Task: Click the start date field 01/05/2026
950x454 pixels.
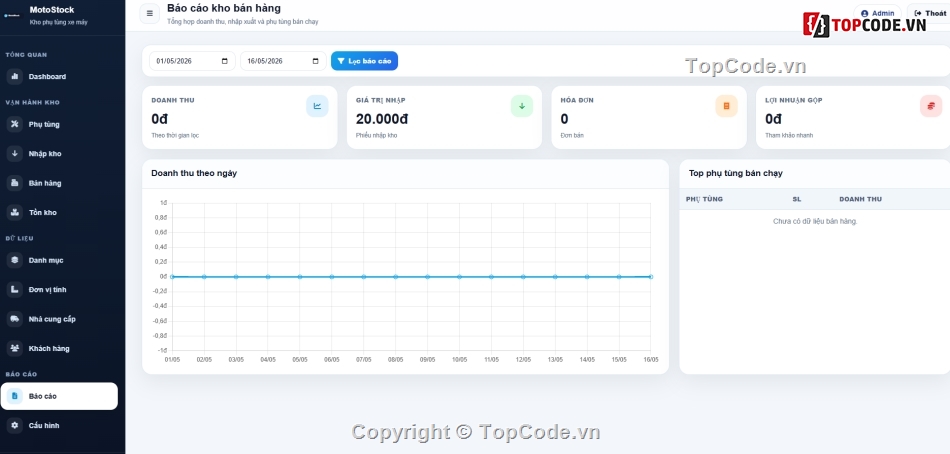Action: tap(192, 61)
